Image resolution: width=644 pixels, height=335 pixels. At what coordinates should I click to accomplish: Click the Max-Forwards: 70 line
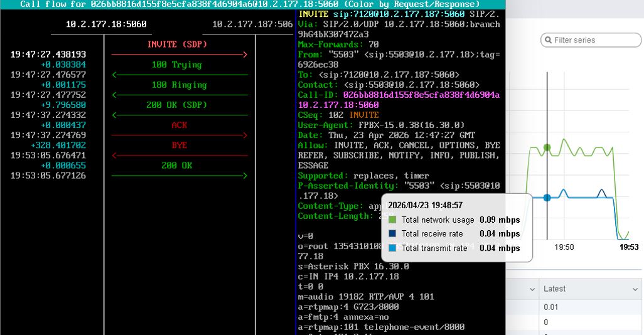tap(338, 45)
